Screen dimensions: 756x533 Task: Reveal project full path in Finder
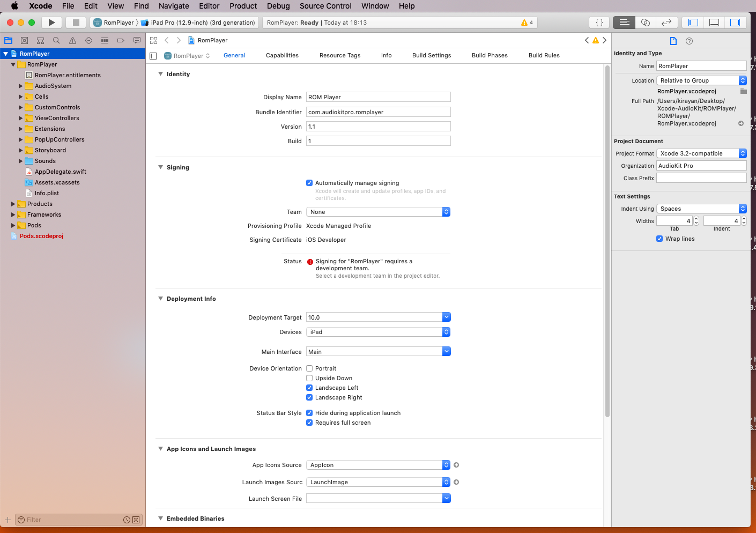741,123
